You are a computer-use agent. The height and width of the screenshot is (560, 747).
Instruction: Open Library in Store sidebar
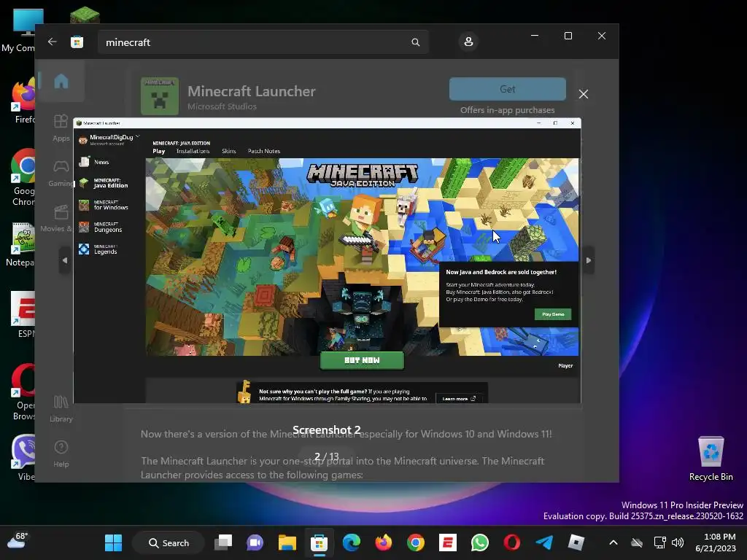[61, 409]
